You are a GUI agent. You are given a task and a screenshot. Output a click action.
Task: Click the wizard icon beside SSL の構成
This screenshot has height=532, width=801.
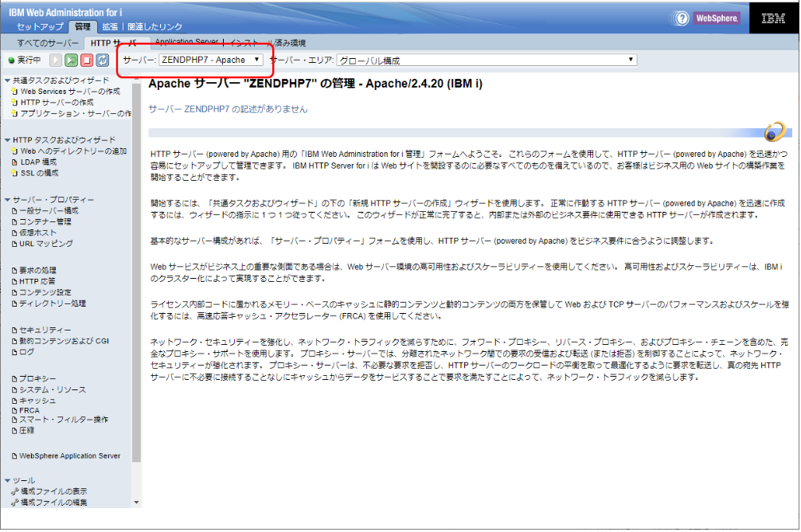point(14,174)
